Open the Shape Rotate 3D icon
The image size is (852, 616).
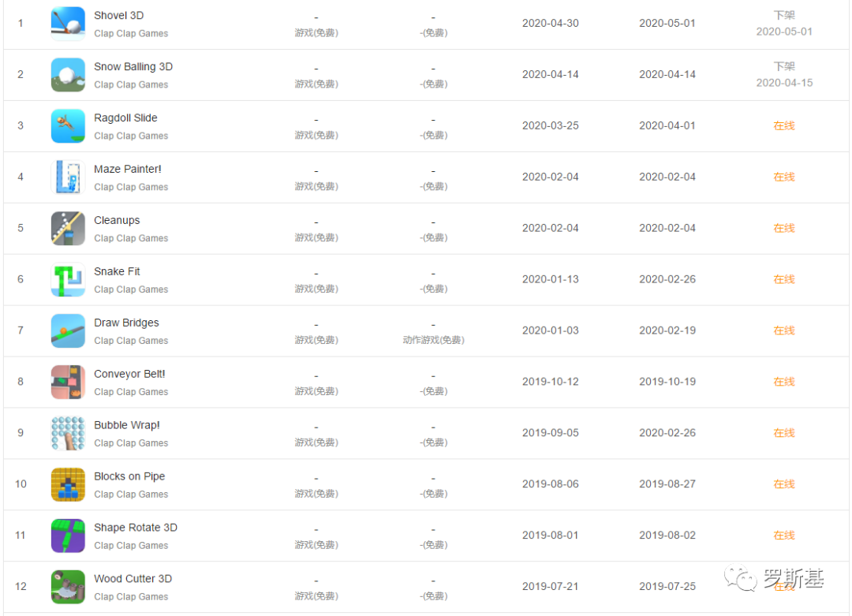click(68, 536)
